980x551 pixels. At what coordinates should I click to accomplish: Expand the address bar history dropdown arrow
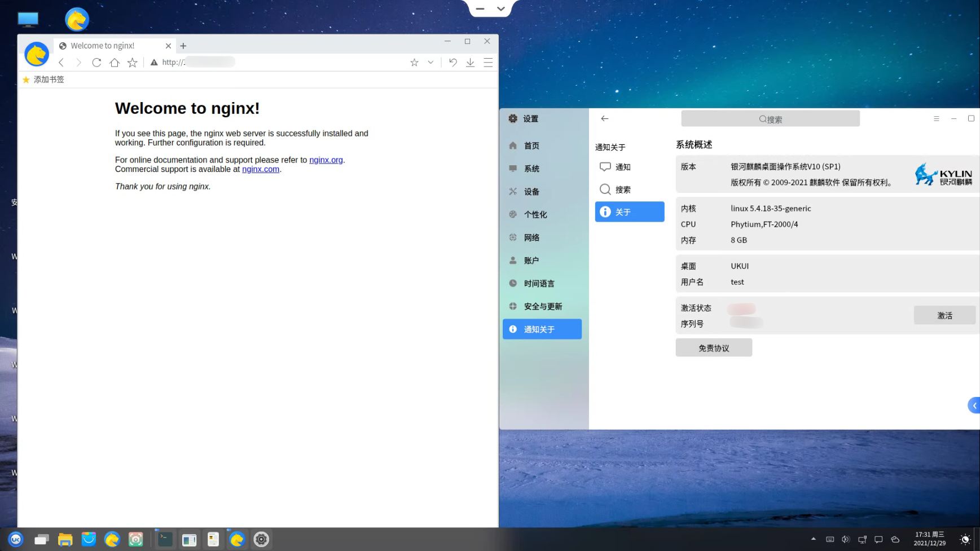coord(430,63)
